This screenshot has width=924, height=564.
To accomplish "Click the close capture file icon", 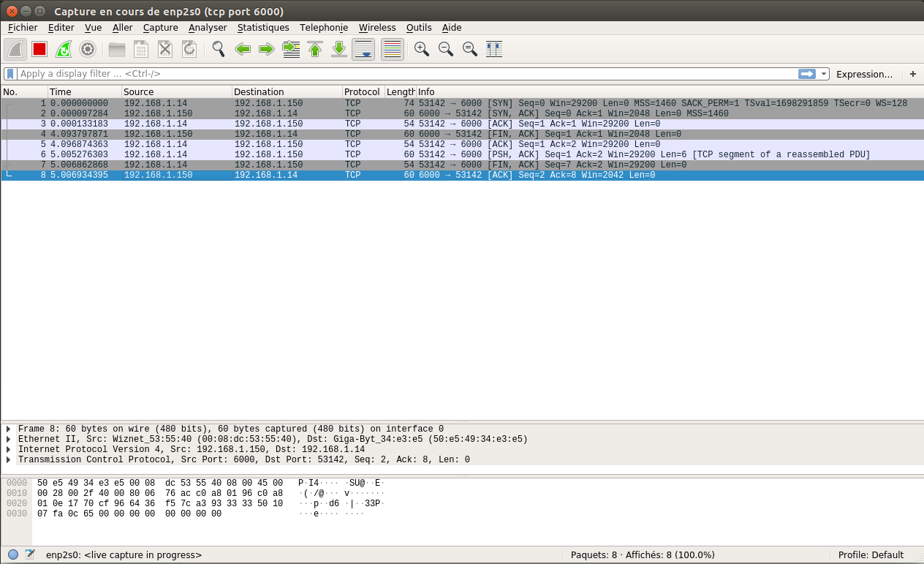I will [165, 49].
